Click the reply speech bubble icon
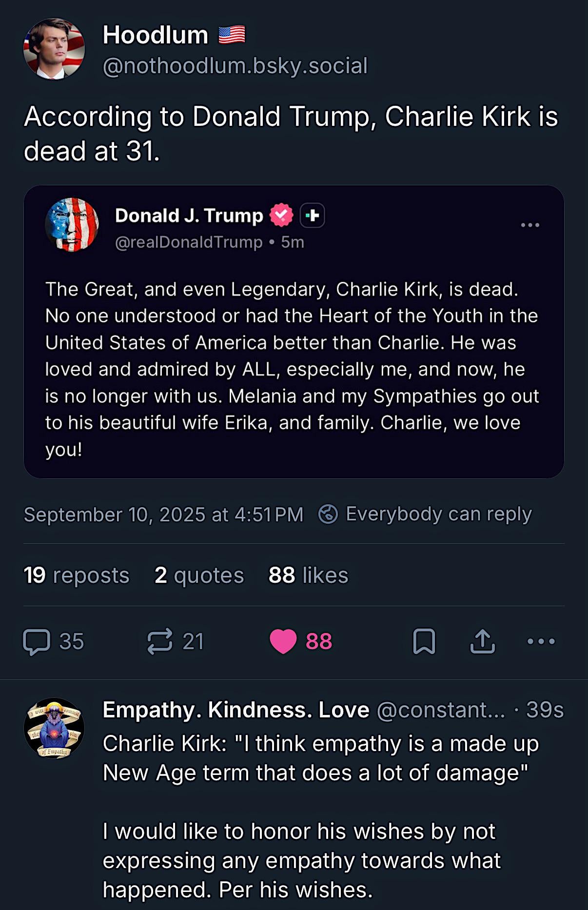This screenshot has height=910, width=588. click(37, 641)
